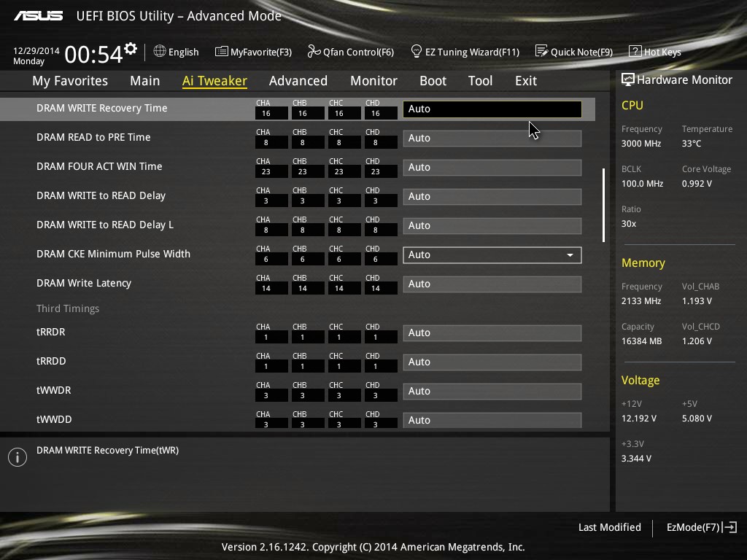This screenshot has height=560, width=747.
Task: Open the Monitor tab
Action: tap(373, 80)
